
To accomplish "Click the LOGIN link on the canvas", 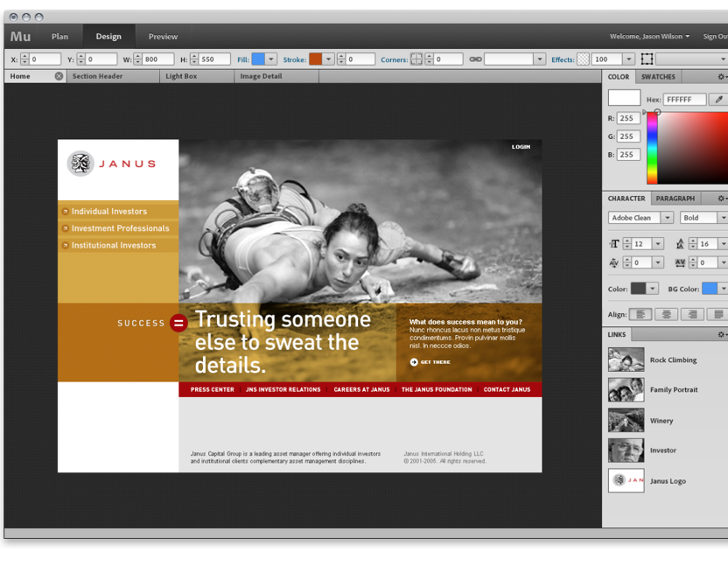I will 521,147.
